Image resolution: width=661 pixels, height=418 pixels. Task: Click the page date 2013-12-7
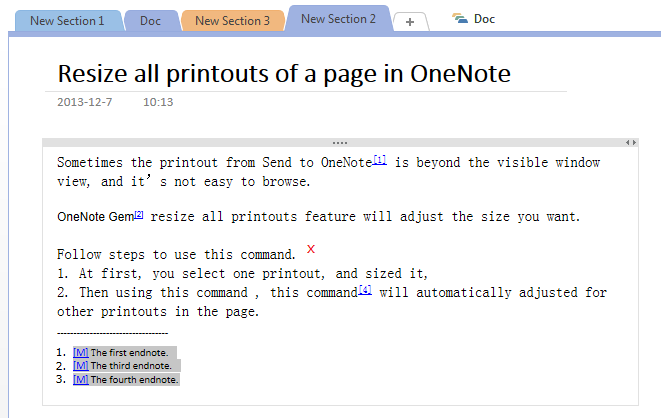[x=85, y=102]
